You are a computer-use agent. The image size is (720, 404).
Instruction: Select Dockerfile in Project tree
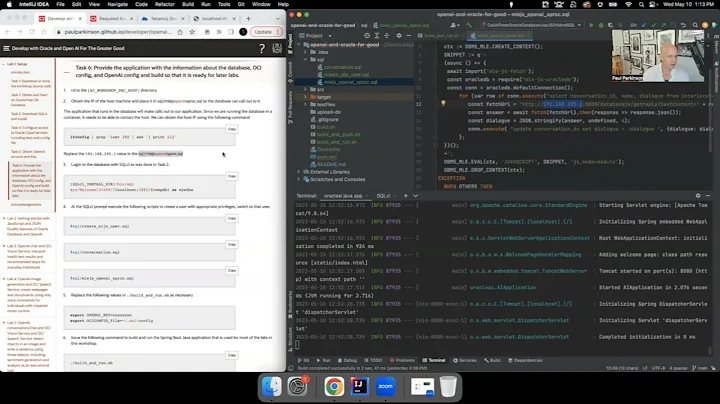328,149
